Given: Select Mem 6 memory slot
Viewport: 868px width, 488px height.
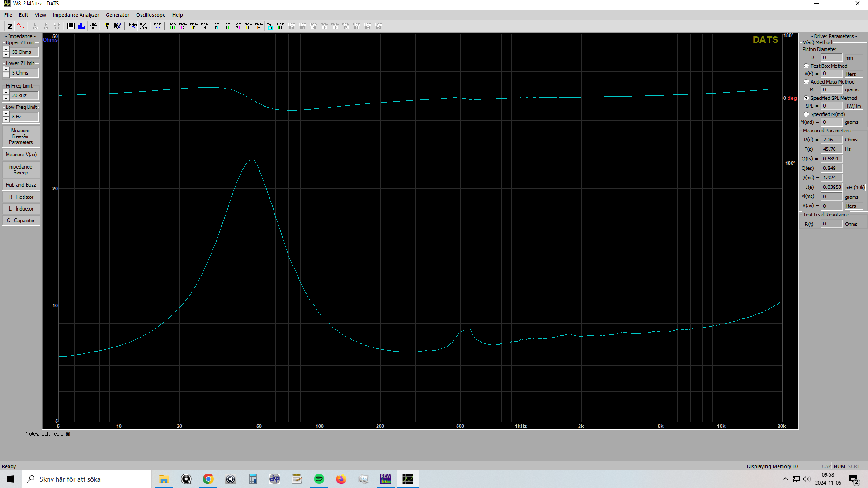Looking at the screenshot, I should click(226, 26).
